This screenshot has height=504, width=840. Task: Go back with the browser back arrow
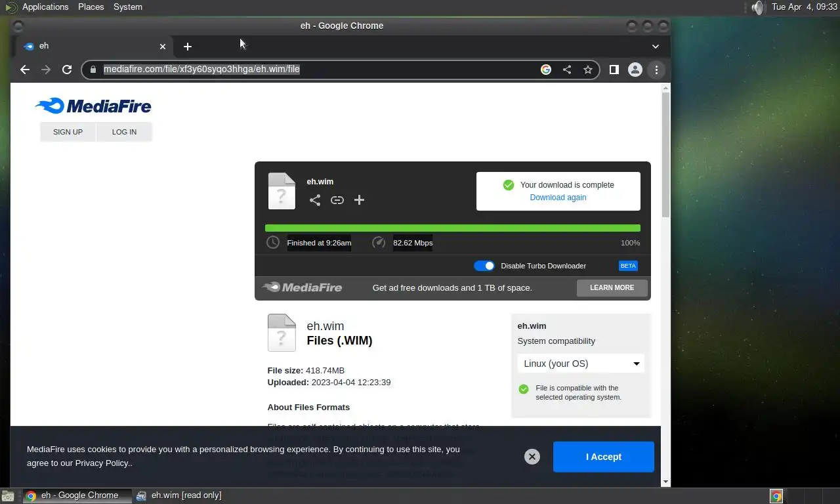tap(25, 70)
